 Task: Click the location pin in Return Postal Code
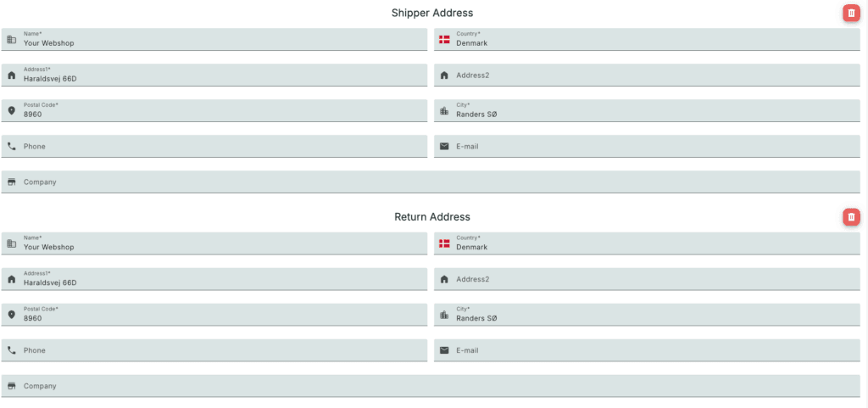click(12, 315)
